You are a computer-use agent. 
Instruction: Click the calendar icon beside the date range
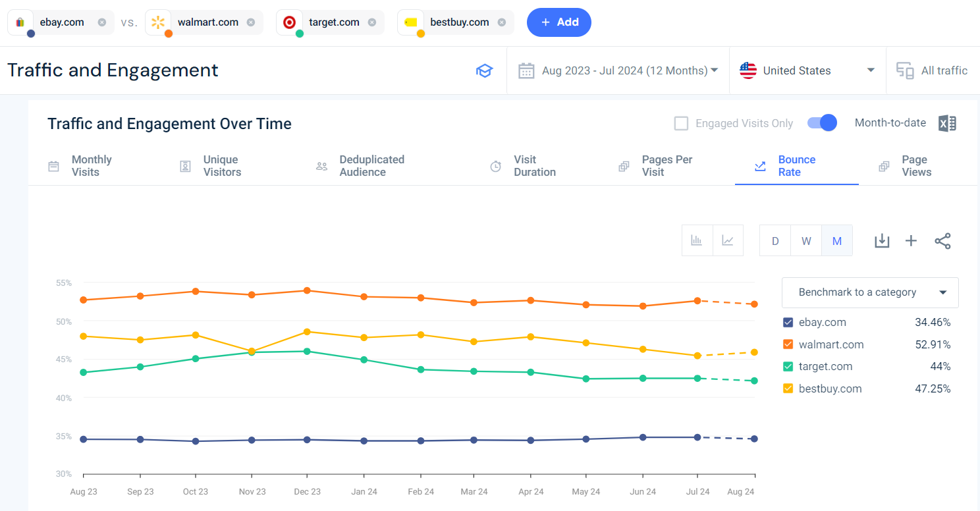(x=526, y=70)
